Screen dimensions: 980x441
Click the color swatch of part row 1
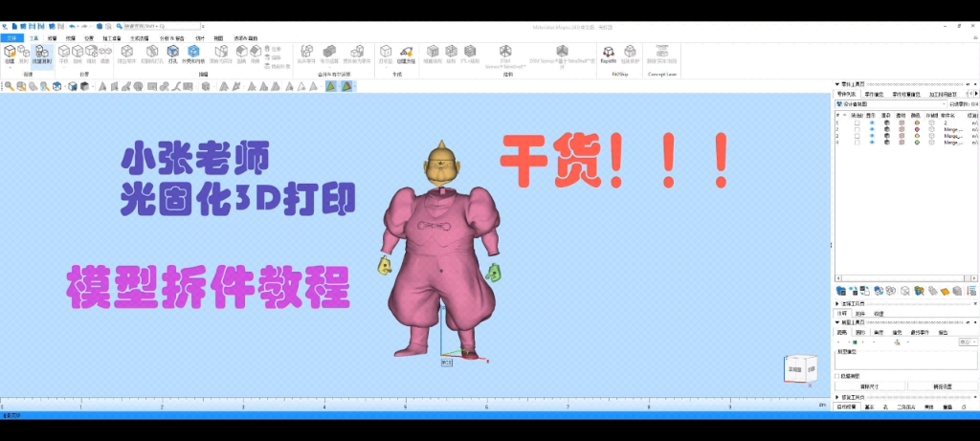tap(917, 123)
